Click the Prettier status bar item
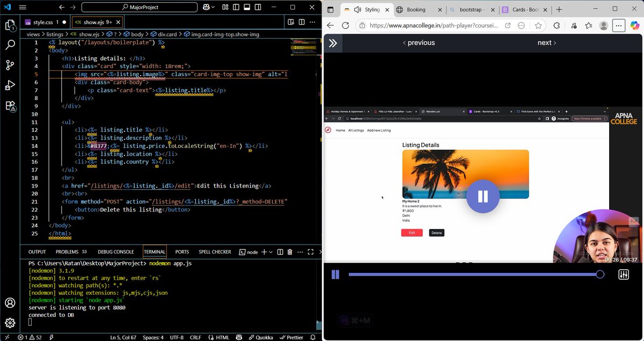Viewport: 644px width, 341px height. click(291, 337)
